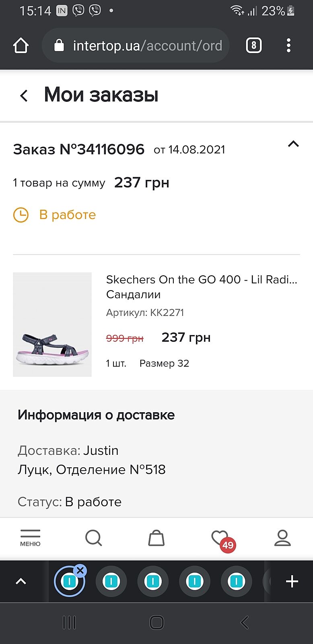
Task: Open Skechers On the GO 400 product link
Action: pos(201,279)
